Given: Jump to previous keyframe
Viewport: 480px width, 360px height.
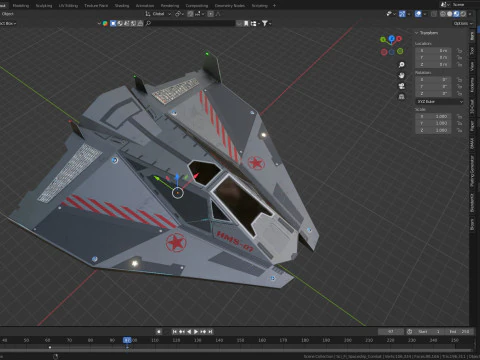Looking at the screenshot, I should point(182,331).
